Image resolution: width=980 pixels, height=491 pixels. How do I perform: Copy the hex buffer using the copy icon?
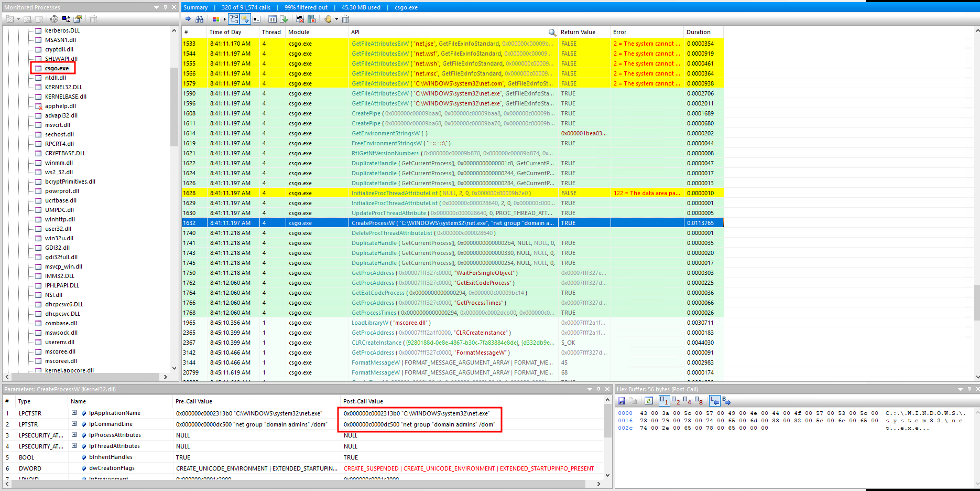point(633,401)
